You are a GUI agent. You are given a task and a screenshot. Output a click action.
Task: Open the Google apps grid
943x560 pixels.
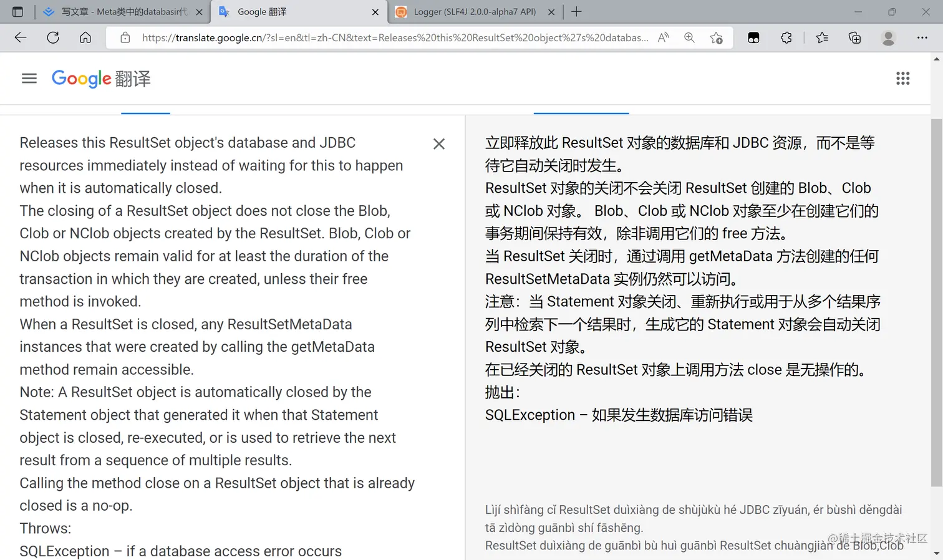click(x=903, y=79)
